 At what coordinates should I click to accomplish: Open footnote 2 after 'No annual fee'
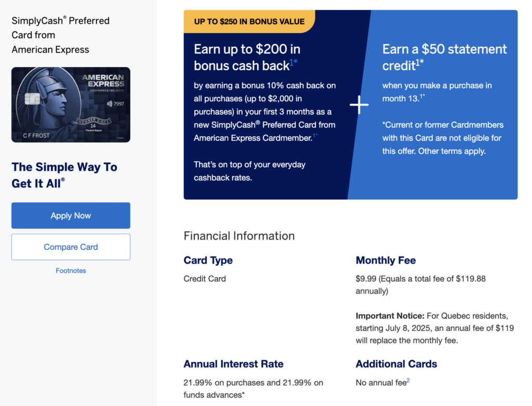coord(408,381)
